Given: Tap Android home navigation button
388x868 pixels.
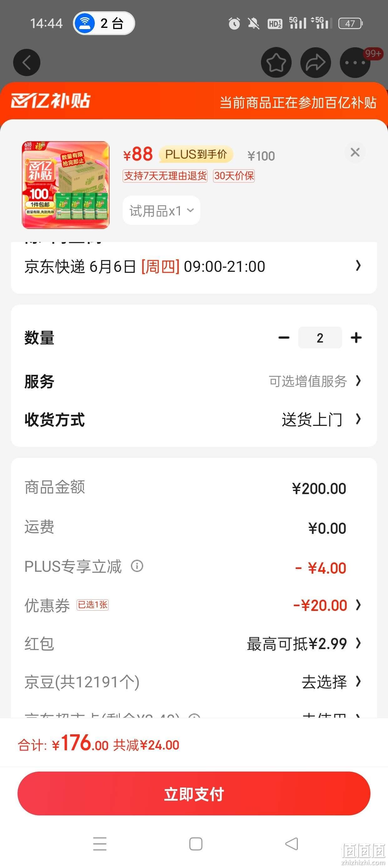Looking at the screenshot, I should (196, 844).
